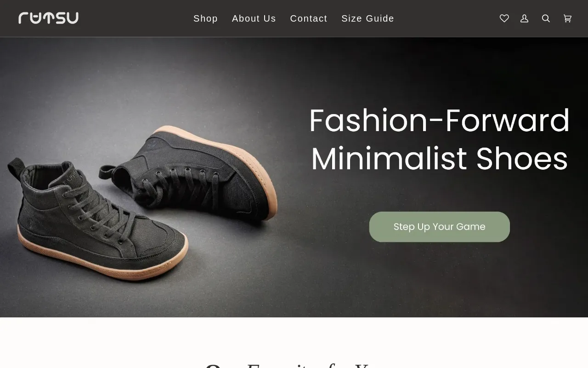This screenshot has height=368, width=588.
Task: Click the "Minimalist Shoes" headline line
Action: pyautogui.click(x=439, y=159)
